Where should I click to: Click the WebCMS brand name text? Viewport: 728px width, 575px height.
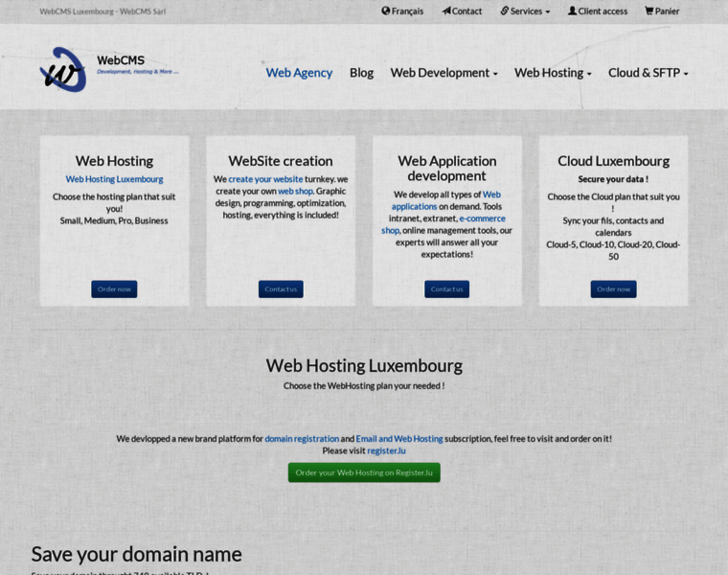coord(121,60)
